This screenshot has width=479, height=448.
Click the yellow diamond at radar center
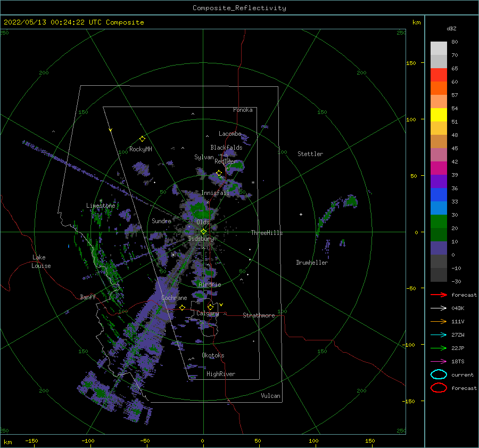(203, 232)
